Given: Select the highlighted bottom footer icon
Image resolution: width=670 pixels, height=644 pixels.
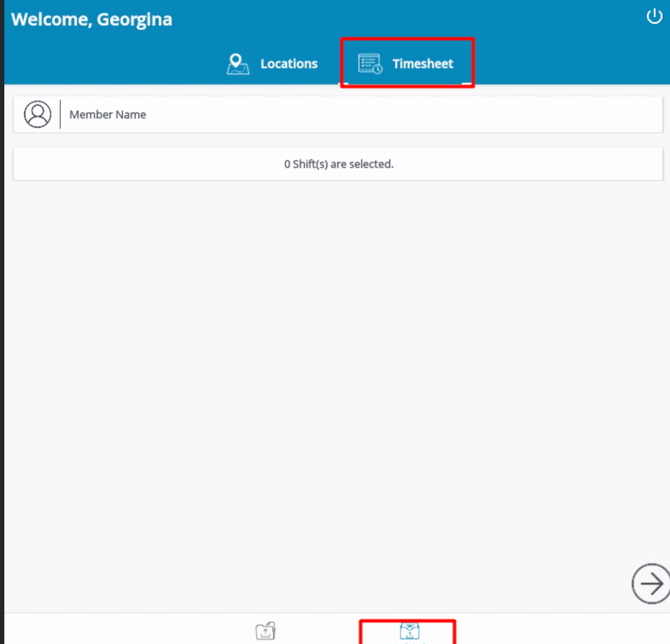Looking at the screenshot, I should coord(409,631).
